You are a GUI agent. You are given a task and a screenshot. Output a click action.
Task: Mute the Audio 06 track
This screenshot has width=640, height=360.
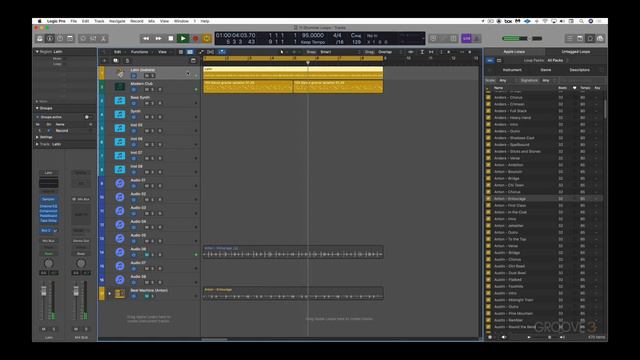[147, 255]
